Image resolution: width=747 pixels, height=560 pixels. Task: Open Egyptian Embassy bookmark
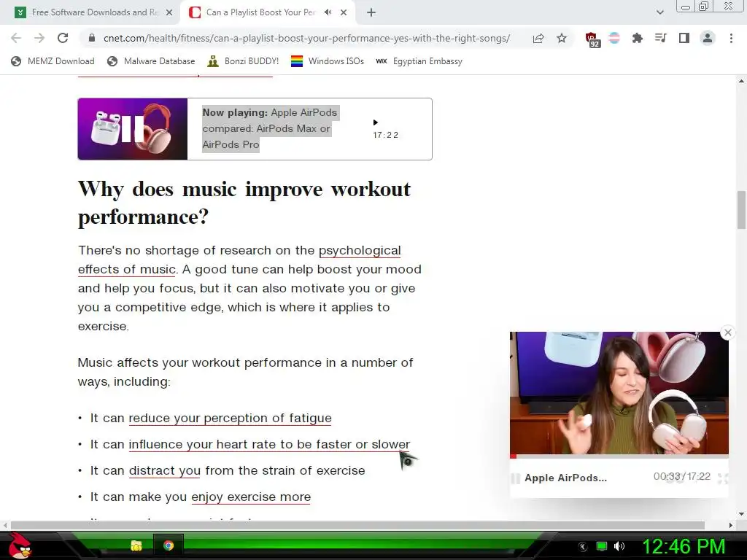(419, 61)
